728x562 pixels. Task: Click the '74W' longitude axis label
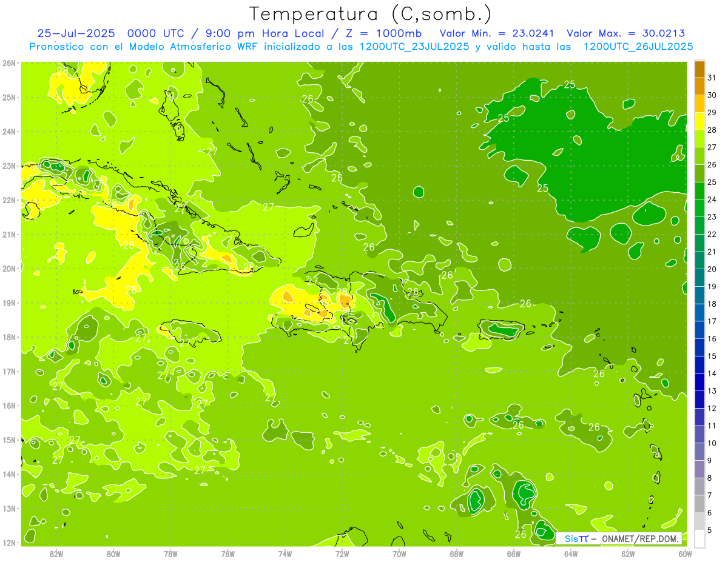pyautogui.click(x=285, y=554)
